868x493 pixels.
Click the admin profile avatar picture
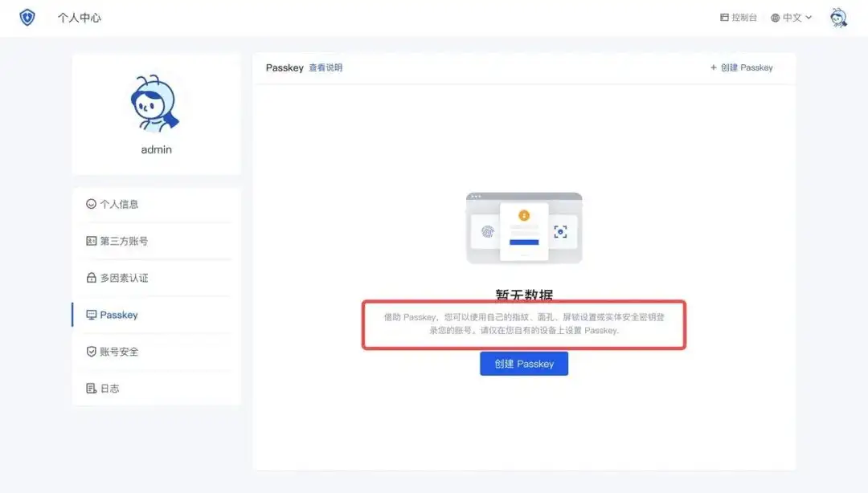click(155, 104)
